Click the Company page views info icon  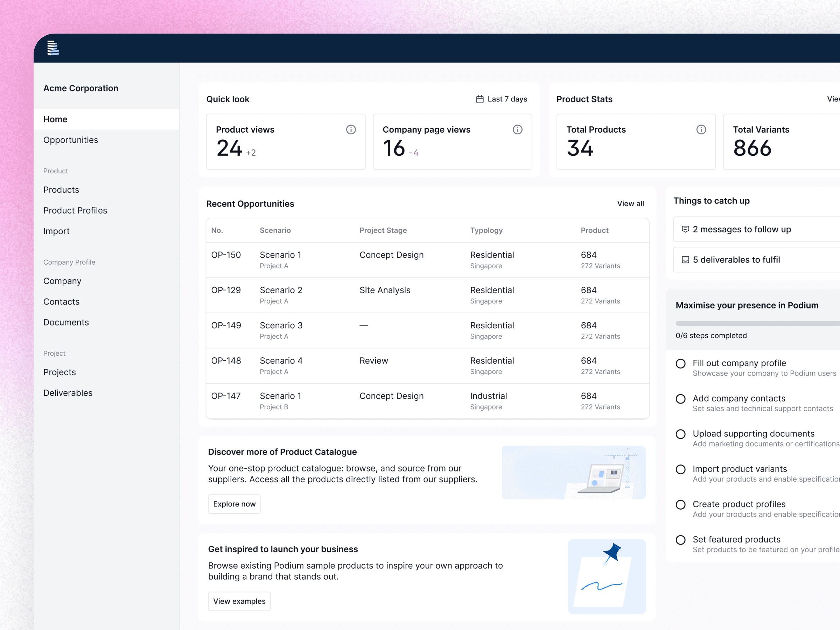pos(517,129)
